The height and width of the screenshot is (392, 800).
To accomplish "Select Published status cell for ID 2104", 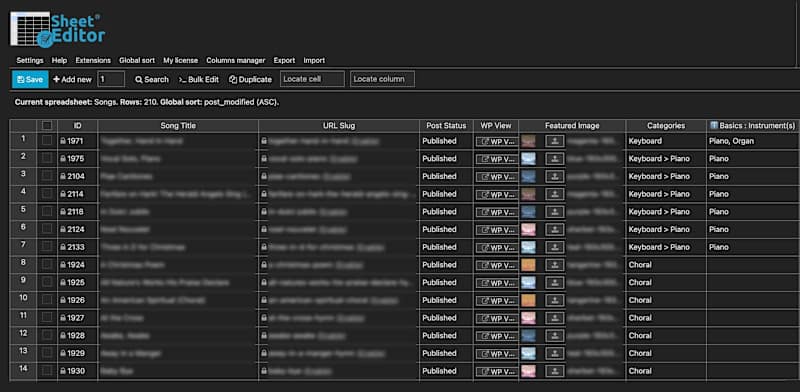I will [446, 176].
